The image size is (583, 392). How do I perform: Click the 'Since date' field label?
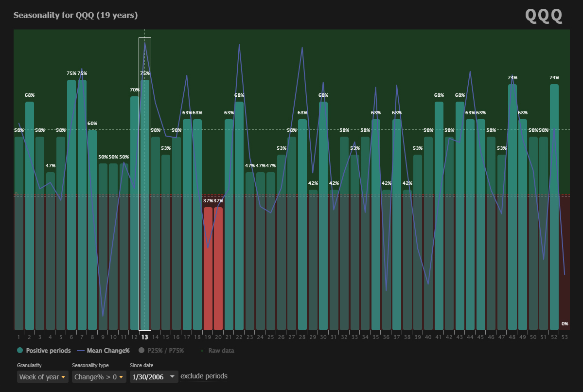[141, 365]
